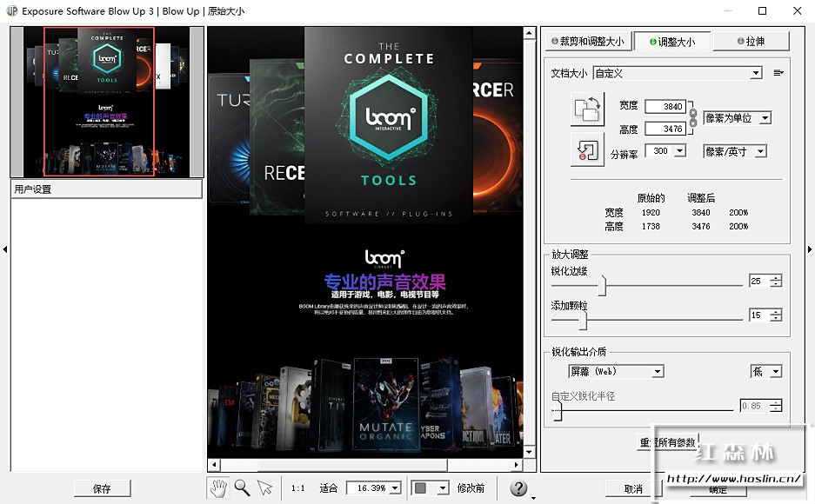Toggle the width-height chain link lock
The width and height of the screenshot is (815, 504).
(693, 117)
